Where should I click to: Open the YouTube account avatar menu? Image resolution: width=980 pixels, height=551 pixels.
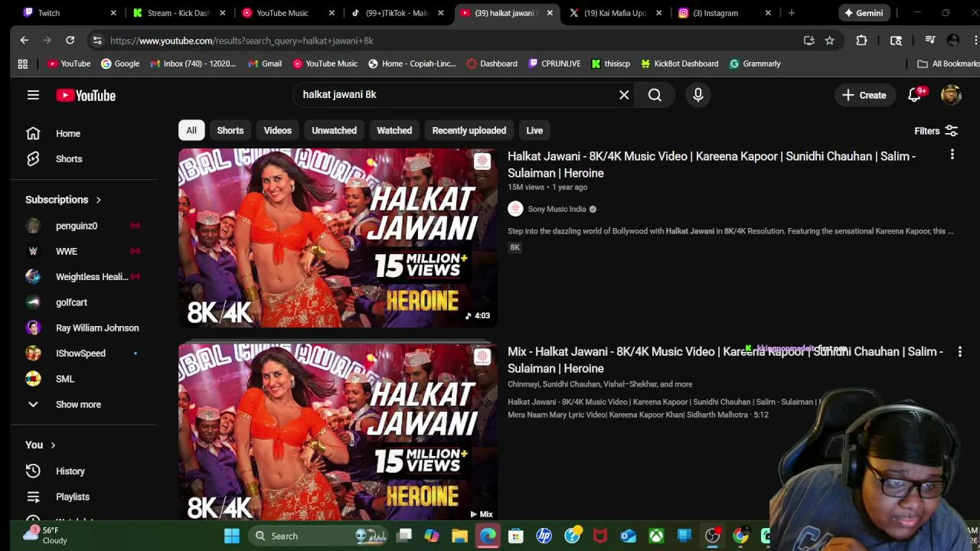[951, 95]
